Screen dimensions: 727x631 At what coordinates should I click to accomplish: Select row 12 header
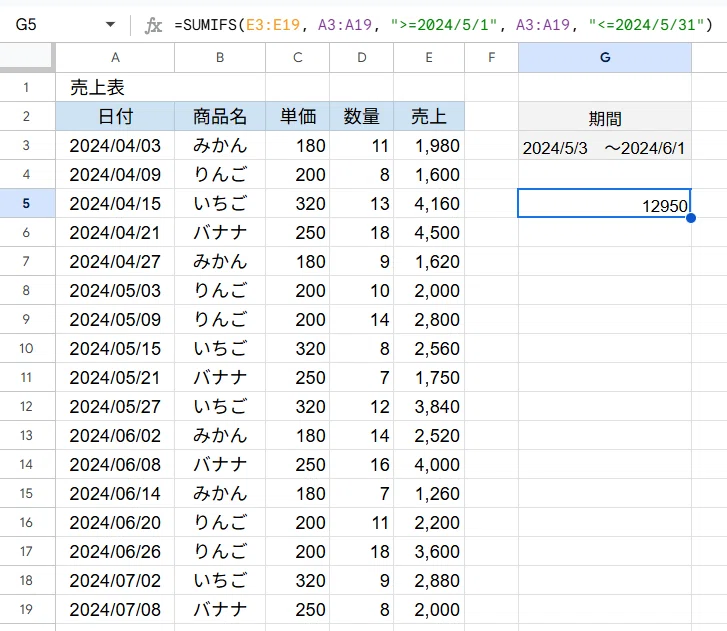[x=27, y=406]
